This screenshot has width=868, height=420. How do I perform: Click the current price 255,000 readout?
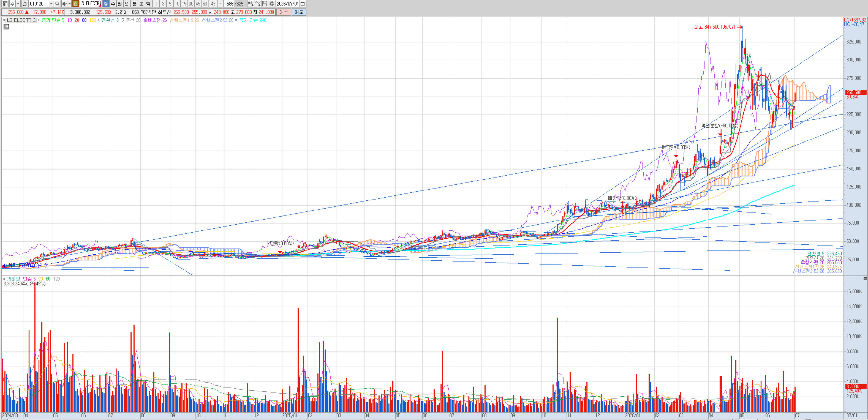pyautogui.click(x=16, y=12)
